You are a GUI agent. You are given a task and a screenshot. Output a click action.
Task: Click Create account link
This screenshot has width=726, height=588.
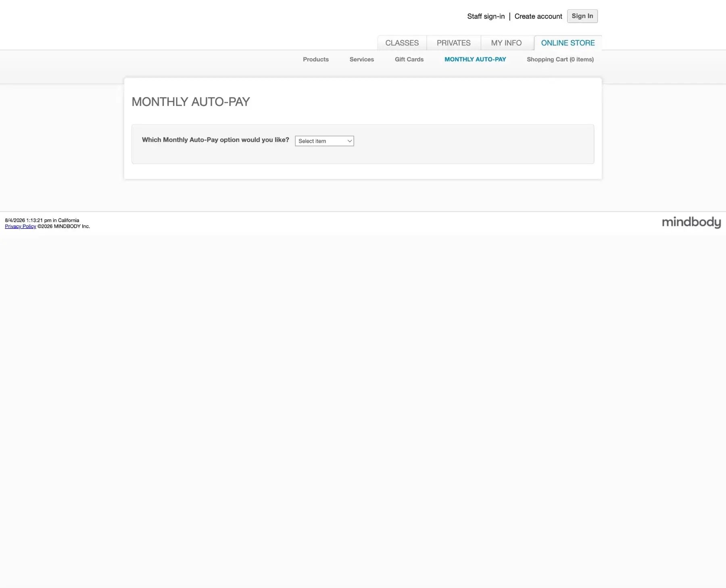tap(538, 17)
